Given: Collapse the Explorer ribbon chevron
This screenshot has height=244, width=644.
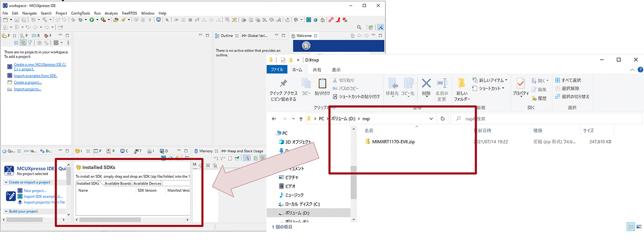Looking at the screenshot, I should click(632, 70).
